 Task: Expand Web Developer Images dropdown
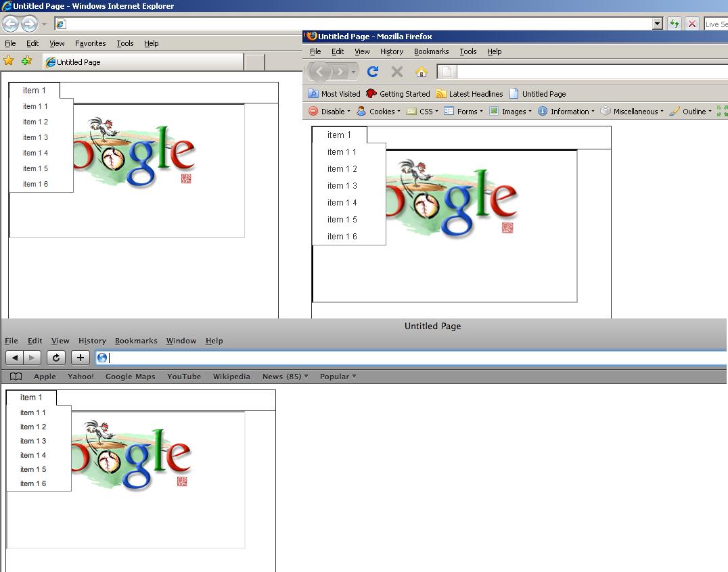[x=511, y=112]
